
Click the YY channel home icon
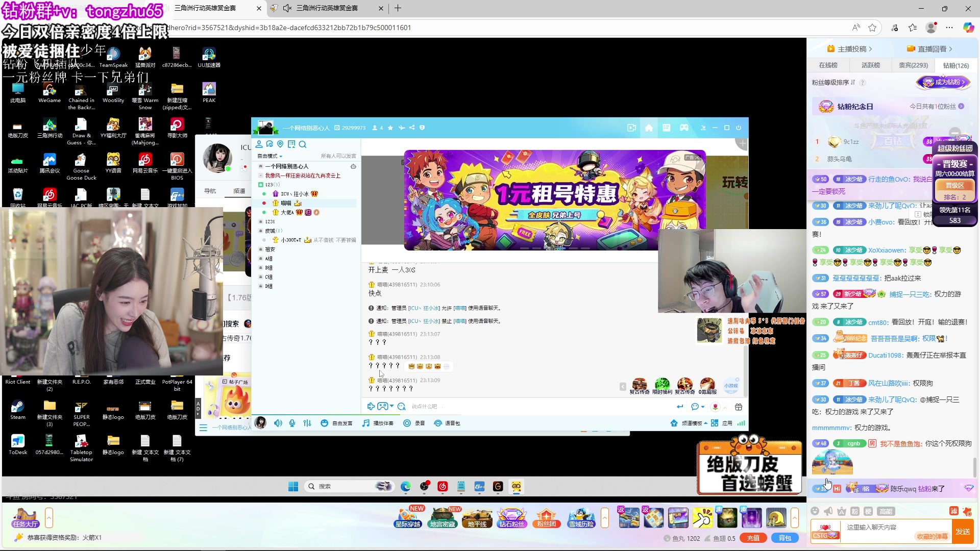coord(649,128)
